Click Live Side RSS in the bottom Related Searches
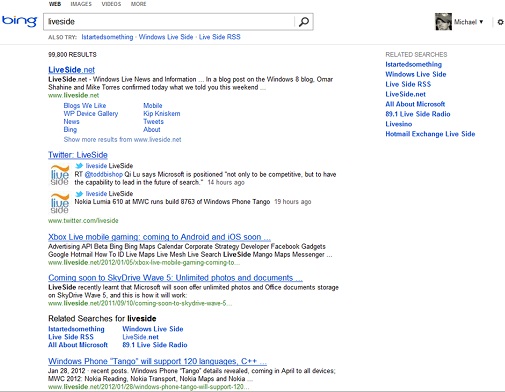This screenshot has width=505, height=392. pyautogui.click(x=71, y=337)
